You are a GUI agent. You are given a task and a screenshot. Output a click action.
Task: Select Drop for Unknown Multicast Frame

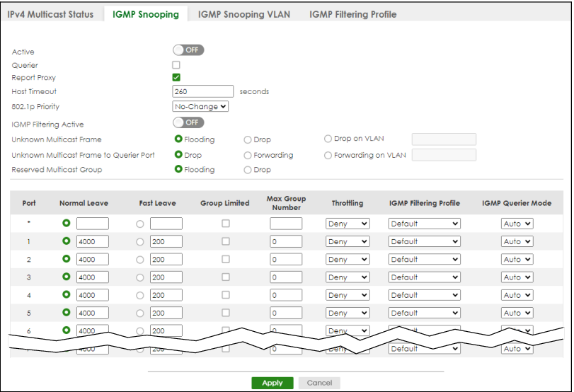pos(248,140)
